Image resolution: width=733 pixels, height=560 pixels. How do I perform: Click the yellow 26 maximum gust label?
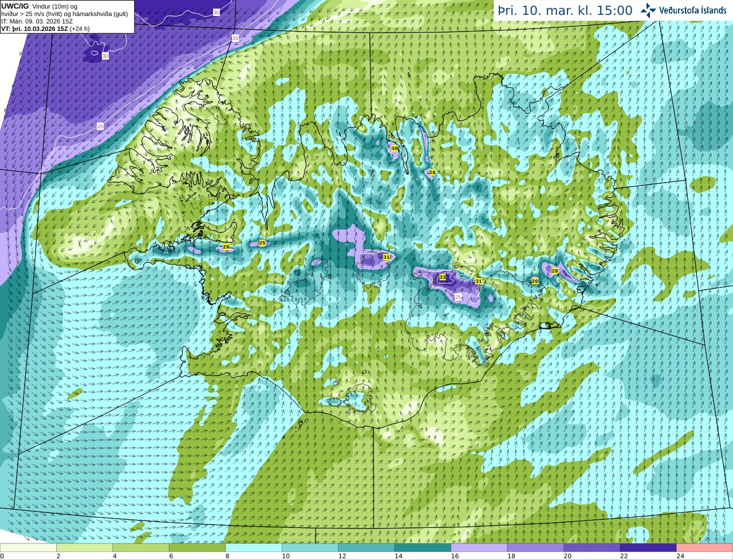535,281
